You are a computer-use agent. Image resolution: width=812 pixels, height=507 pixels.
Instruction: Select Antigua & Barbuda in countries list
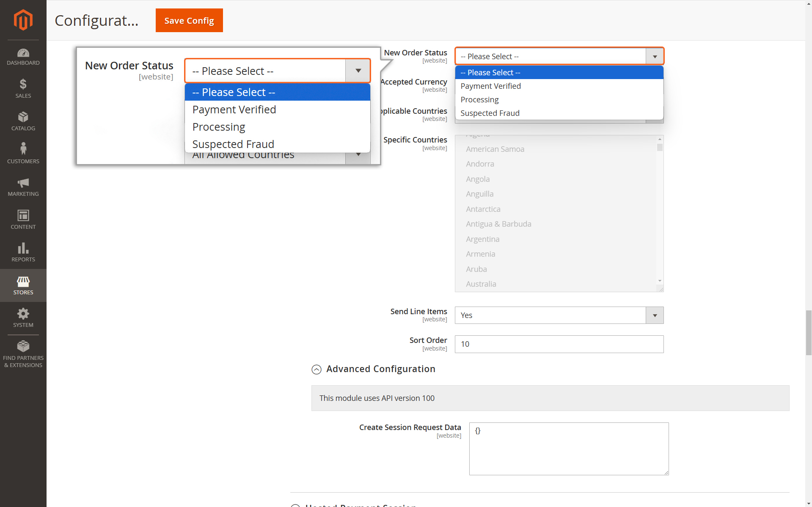point(498,224)
